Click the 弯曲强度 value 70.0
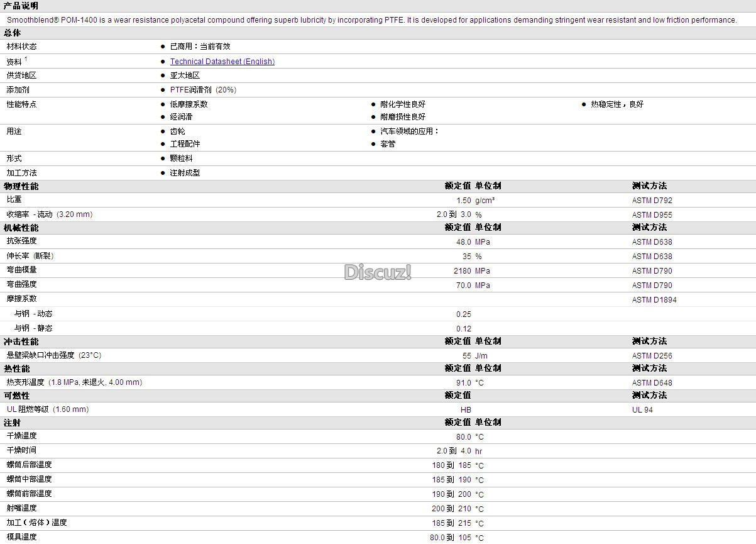Viewport: 756px width, 544px height. 463,286
